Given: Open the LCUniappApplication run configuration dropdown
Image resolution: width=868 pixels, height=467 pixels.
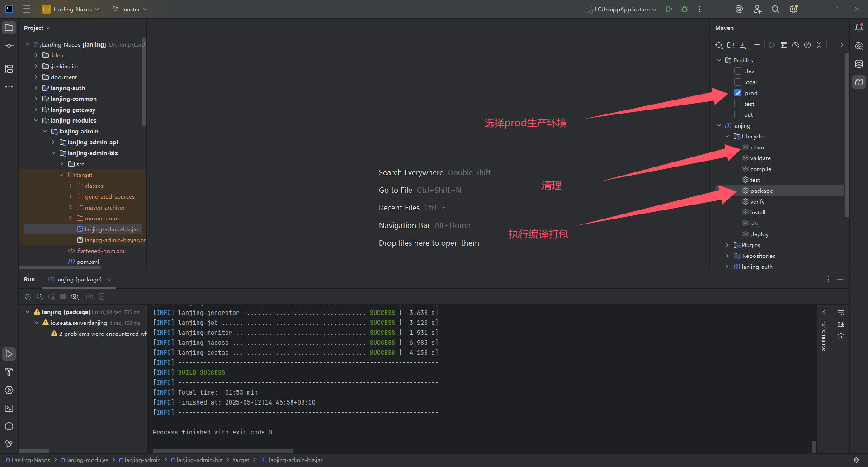Looking at the screenshot, I should 621,9.
